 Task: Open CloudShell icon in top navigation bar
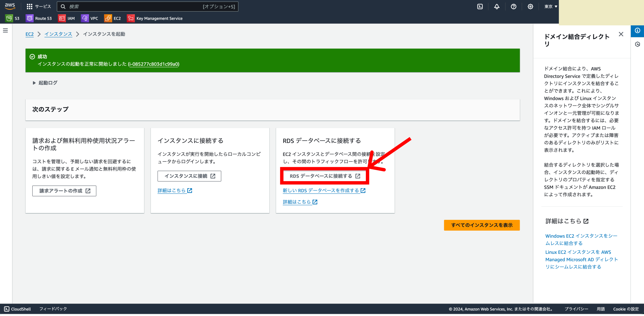click(480, 6)
